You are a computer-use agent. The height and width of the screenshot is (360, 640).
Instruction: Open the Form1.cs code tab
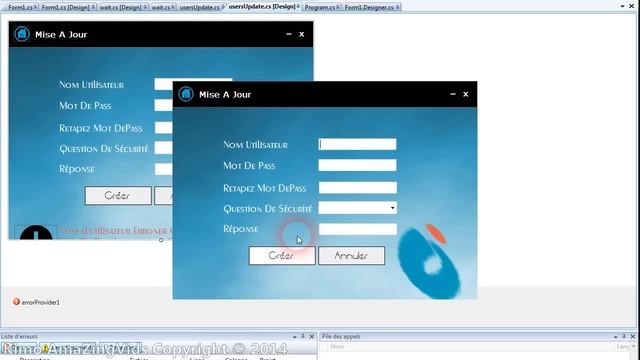(x=20, y=7)
